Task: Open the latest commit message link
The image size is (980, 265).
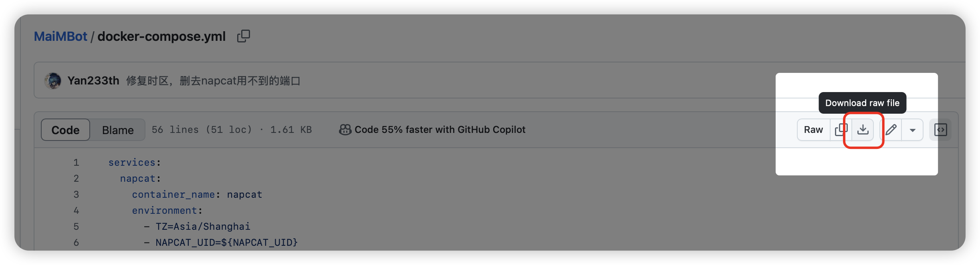Action: coord(213,81)
